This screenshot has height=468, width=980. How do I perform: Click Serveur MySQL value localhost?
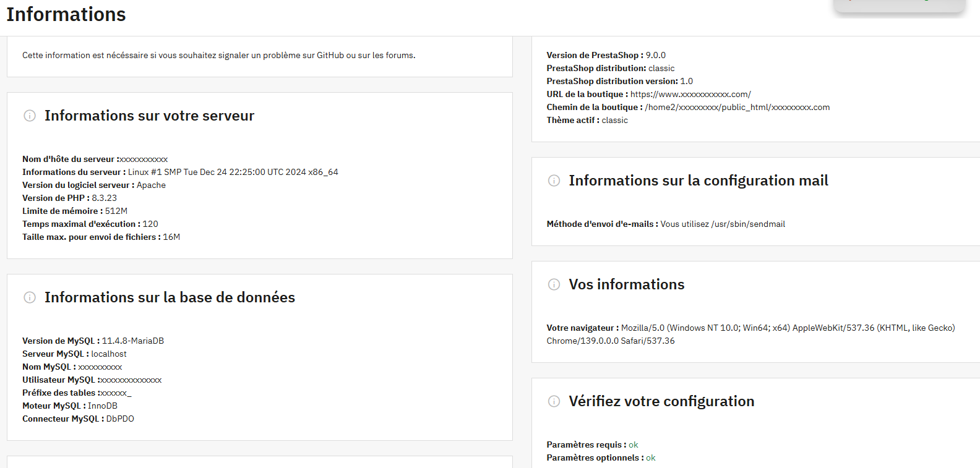click(109, 354)
